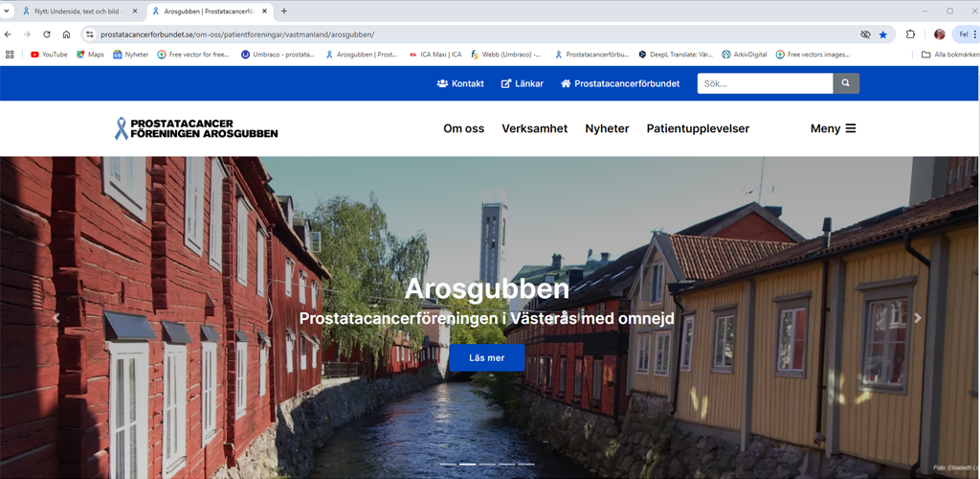Open the hamburger Meny icon

click(850, 128)
